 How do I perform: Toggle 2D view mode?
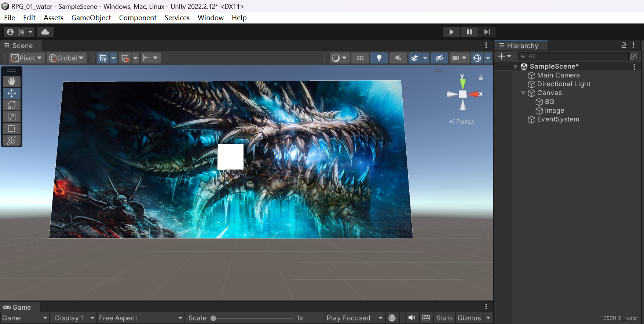pos(360,58)
